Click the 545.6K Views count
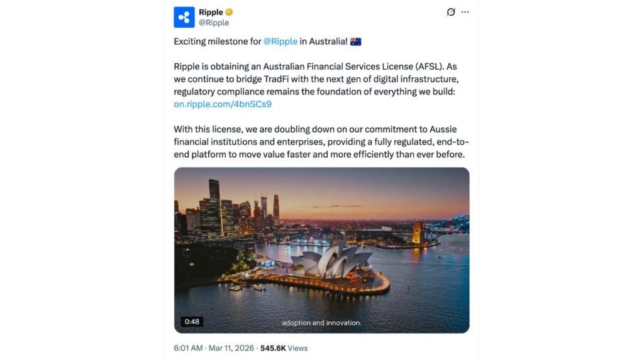 284,348
